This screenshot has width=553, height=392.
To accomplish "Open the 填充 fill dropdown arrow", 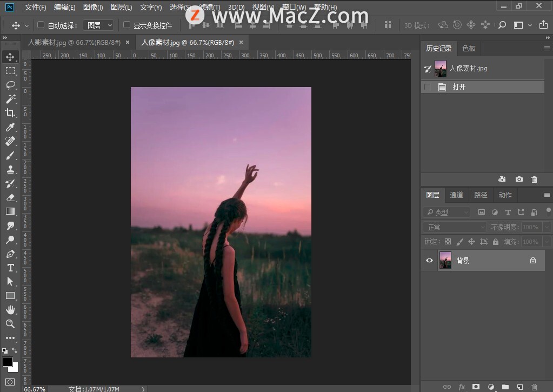I will pyautogui.click(x=547, y=242).
